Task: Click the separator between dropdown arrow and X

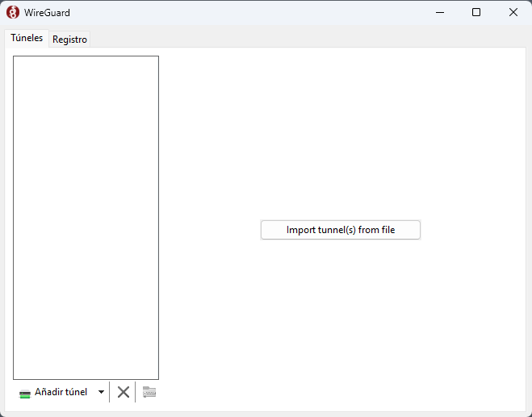Action: (110, 392)
